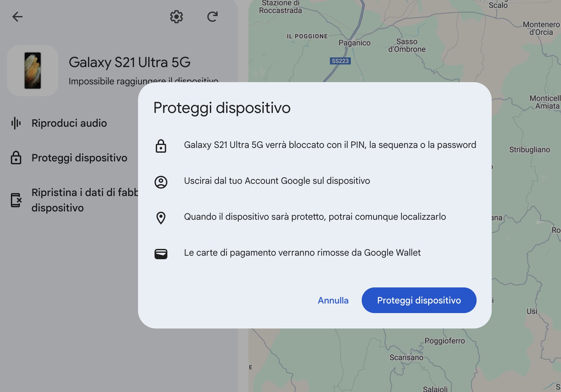This screenshot has height=392, width=561.
Task: Click the Proteggi dispositivo dialog title
Action: click(222, 108)
